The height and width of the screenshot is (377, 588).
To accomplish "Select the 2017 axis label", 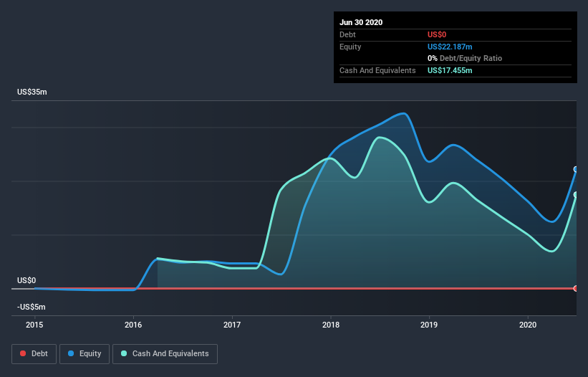I will 232,325.
